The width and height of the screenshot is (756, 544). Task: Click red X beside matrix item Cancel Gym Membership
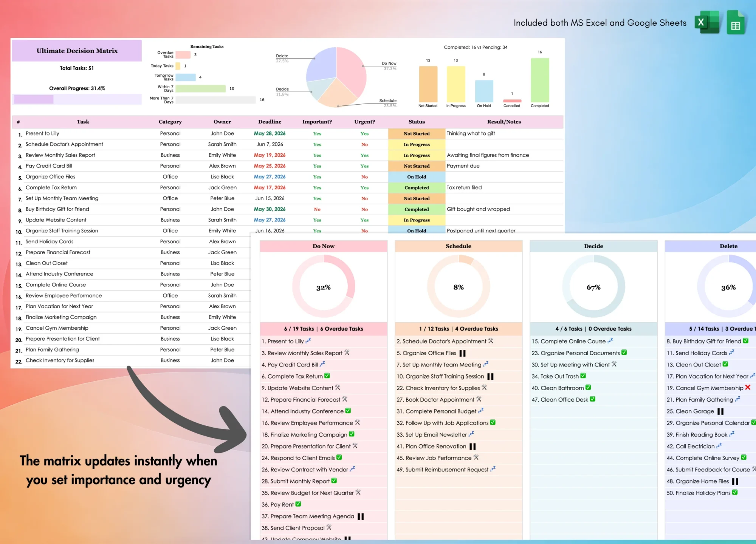748,387
